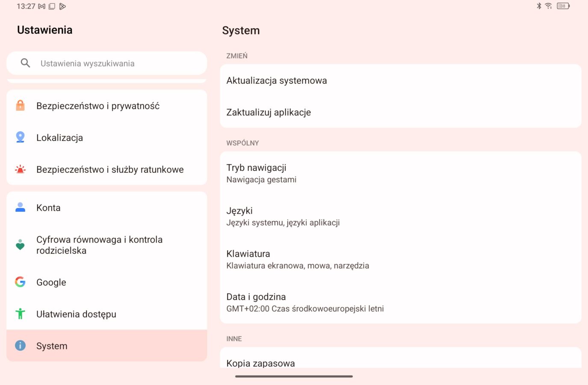588x385 pixels.
Task: Open Zaktualizuj aplikacje
Action: click(401, 112)
